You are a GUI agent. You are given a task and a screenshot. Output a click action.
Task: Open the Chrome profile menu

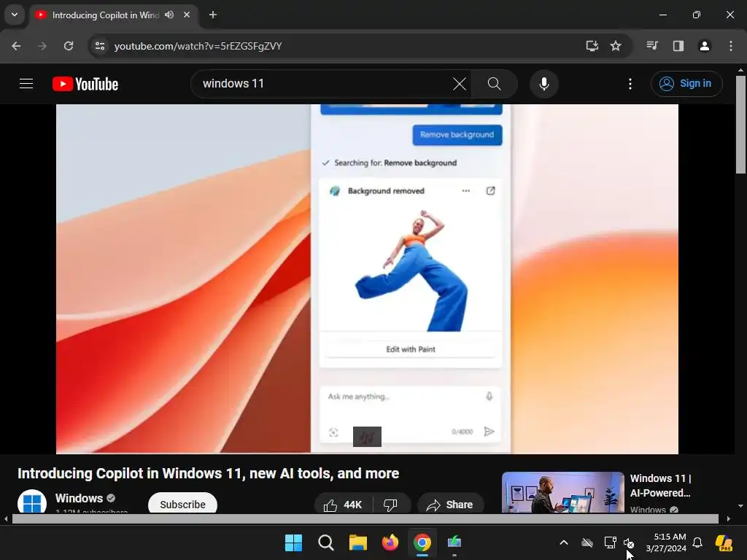[705, 46]
